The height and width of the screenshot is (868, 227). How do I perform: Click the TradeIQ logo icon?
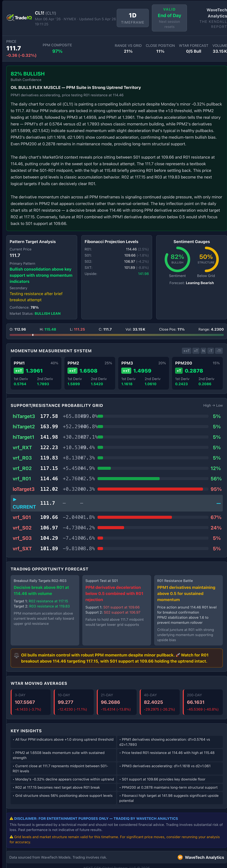pos(10,18)
